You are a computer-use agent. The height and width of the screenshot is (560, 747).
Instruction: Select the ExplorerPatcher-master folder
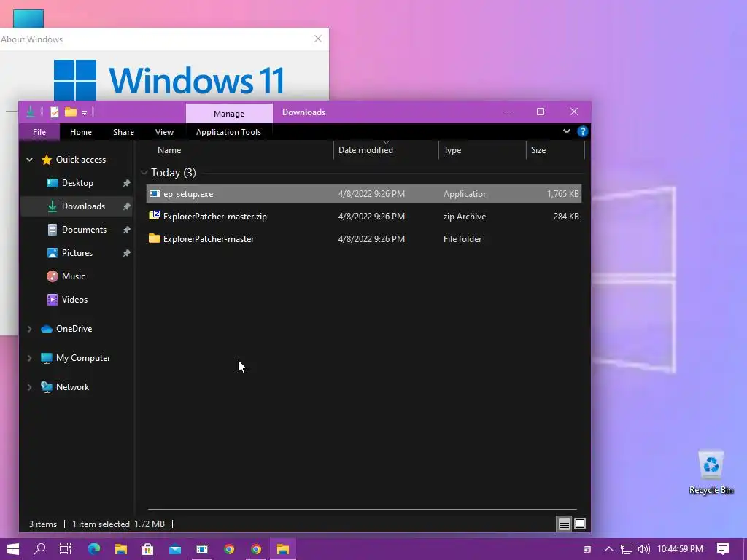364,239
